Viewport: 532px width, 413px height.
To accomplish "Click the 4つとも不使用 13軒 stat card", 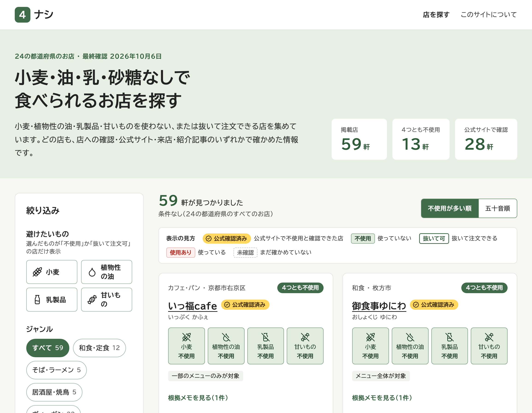I will coord(421,139).
